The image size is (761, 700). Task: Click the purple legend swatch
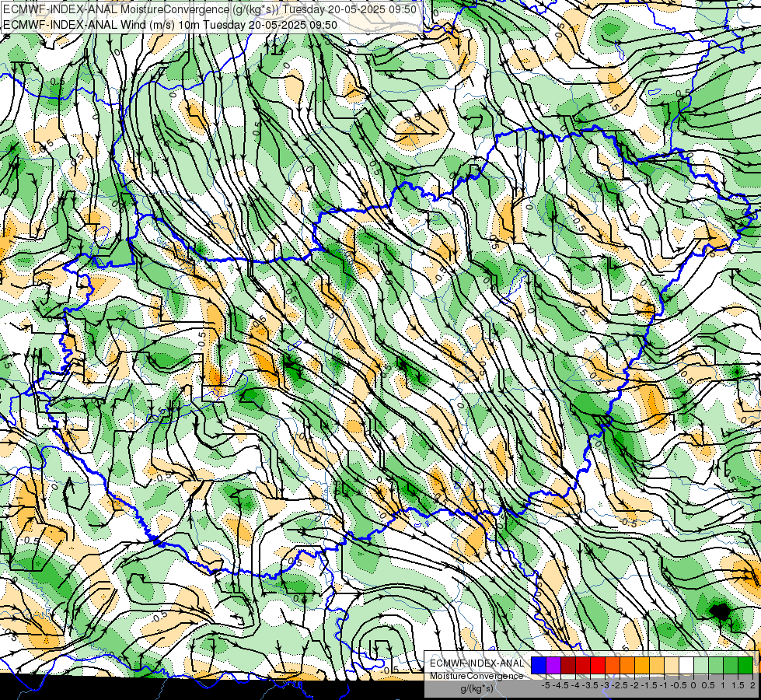[x=553, y=666]
